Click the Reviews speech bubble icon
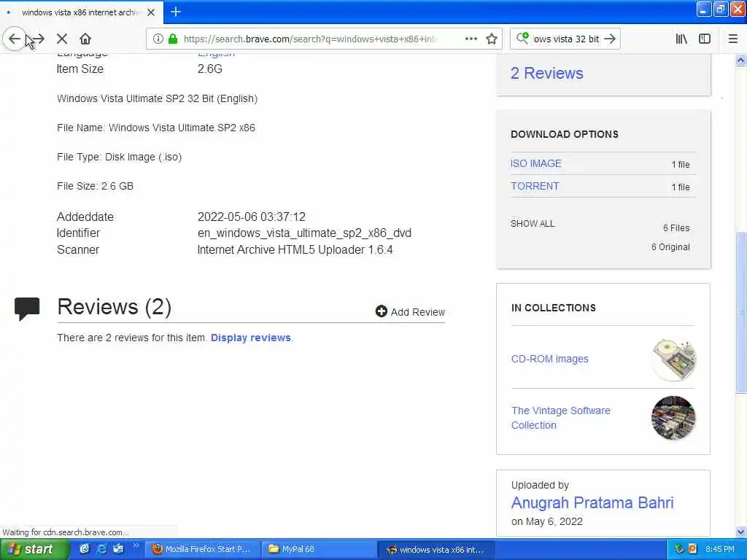 pos(27,309)
